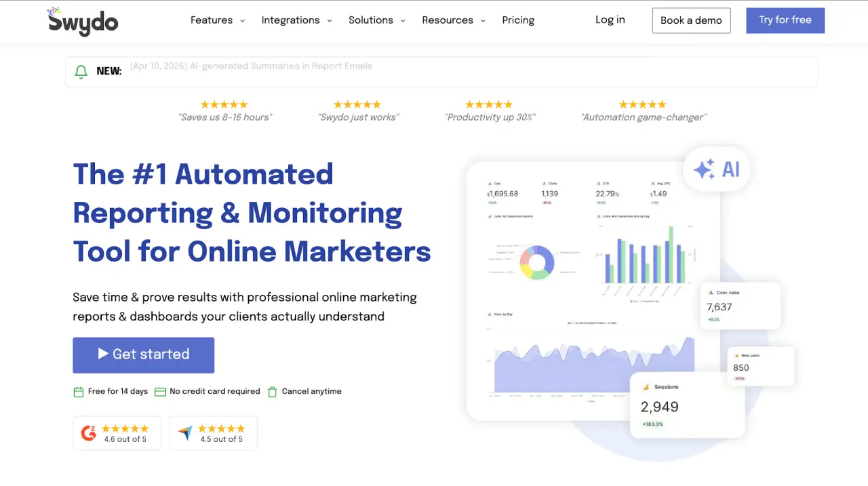Click the "Productivity up 30%" review
The image size is (868, 486).
point(490,117)
